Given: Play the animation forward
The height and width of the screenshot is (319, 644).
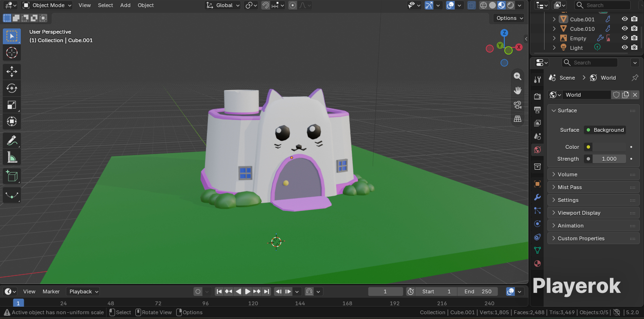Looking at the screenshot, I should [248, 292].
